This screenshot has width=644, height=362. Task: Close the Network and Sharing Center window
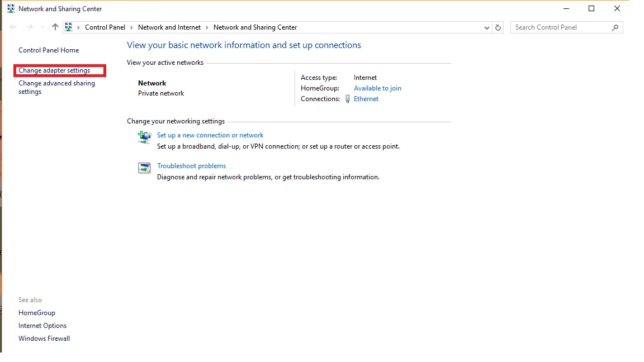(617, 8)
